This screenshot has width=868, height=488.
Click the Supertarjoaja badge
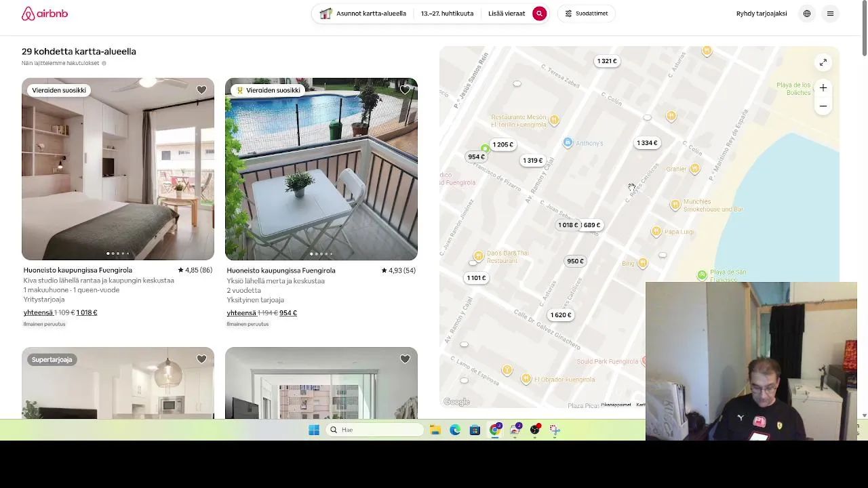point(52,359)
